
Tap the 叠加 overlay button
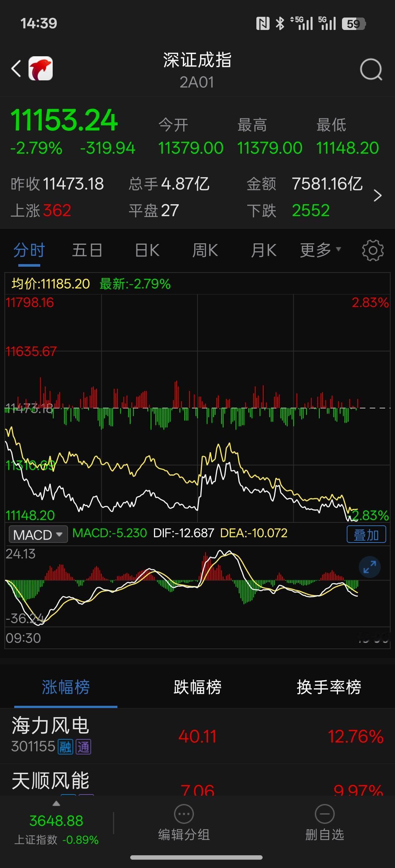366,534
